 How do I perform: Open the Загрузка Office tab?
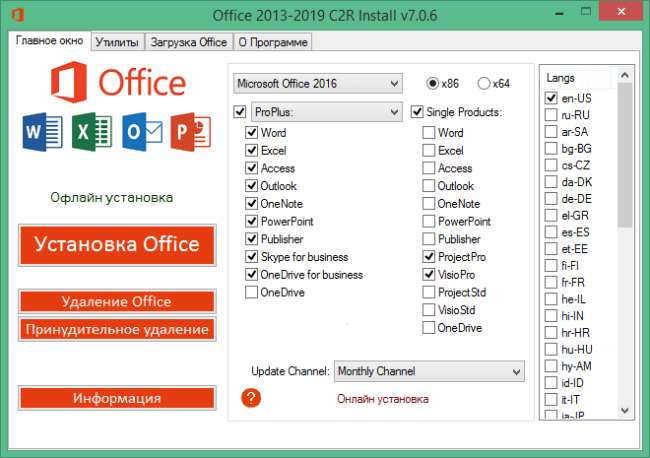pyautogui.click(x=188, y=42)
